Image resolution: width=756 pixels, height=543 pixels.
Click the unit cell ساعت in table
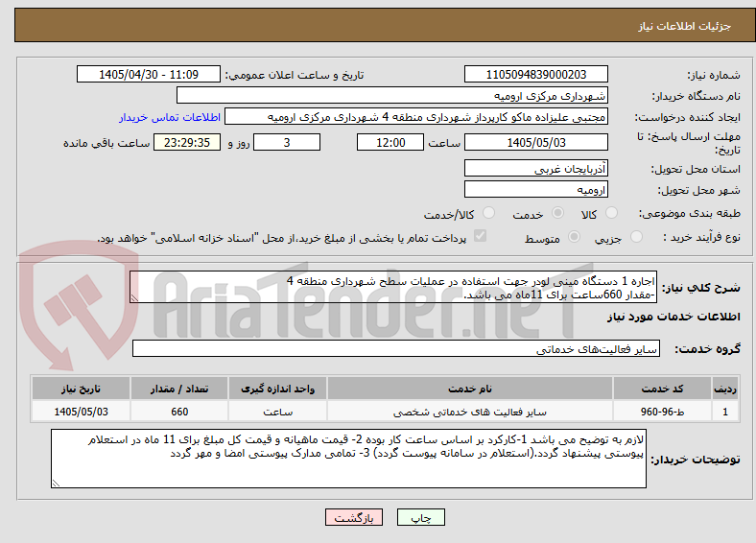pos(277,412)
